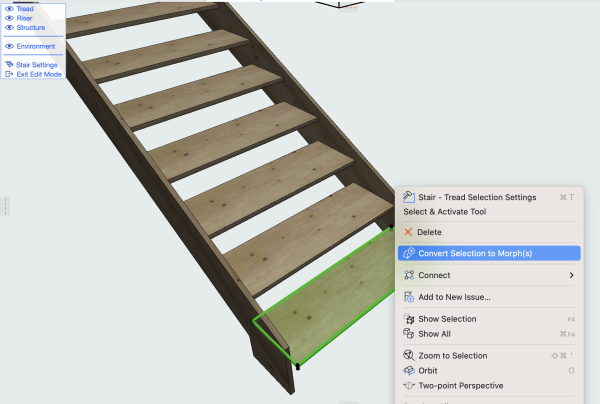Hide Tread using its eye icon
The height and width of the screenshot is (404, 600).
pos(9,9)
